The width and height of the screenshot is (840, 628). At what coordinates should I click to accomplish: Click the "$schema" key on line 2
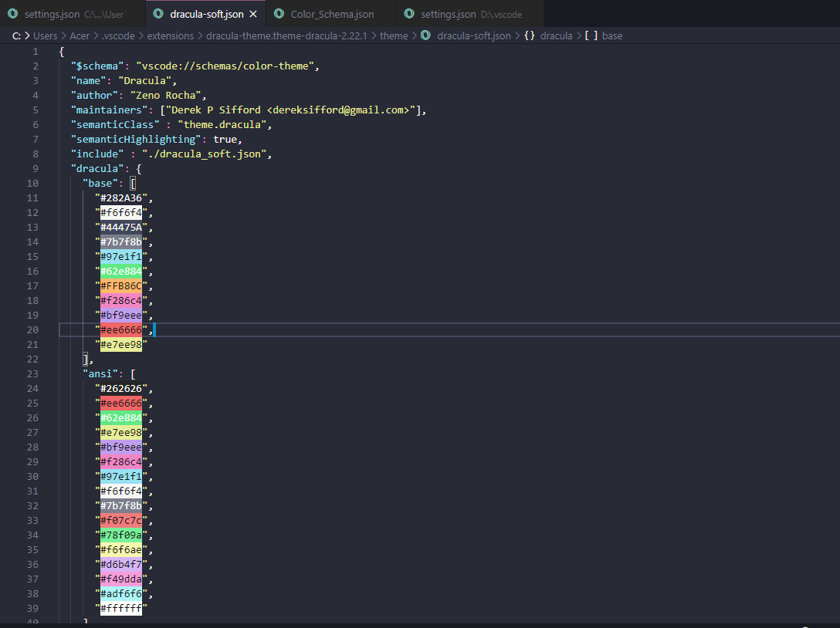click(97, 66)
